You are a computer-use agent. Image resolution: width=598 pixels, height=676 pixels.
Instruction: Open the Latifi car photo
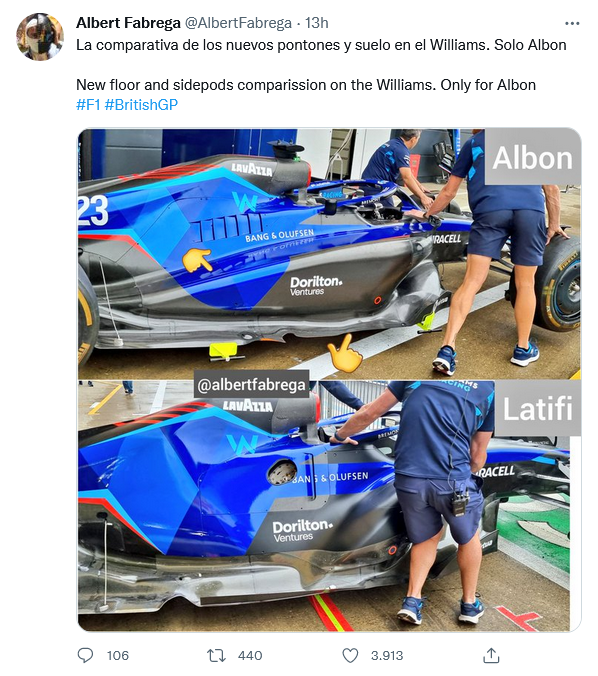coord(329,506)
